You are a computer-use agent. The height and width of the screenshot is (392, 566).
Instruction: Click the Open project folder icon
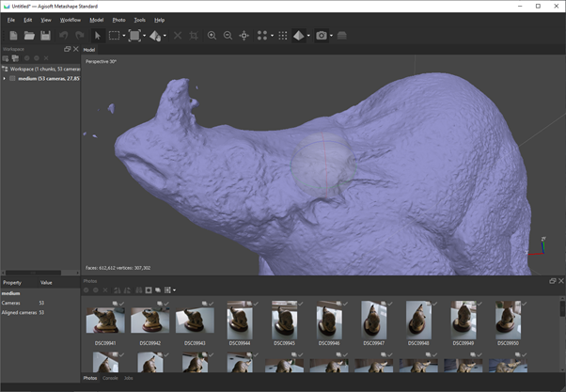pyautogui.click(x=29, y=36)
